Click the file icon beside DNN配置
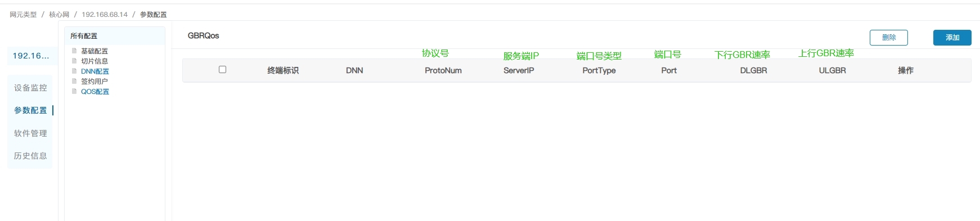This screenshot has width=980, height=221. (x=74, y=71)
